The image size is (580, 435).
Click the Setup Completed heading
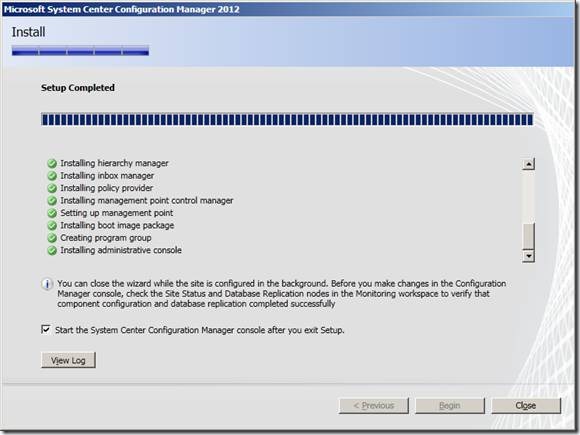click(78, 88)
